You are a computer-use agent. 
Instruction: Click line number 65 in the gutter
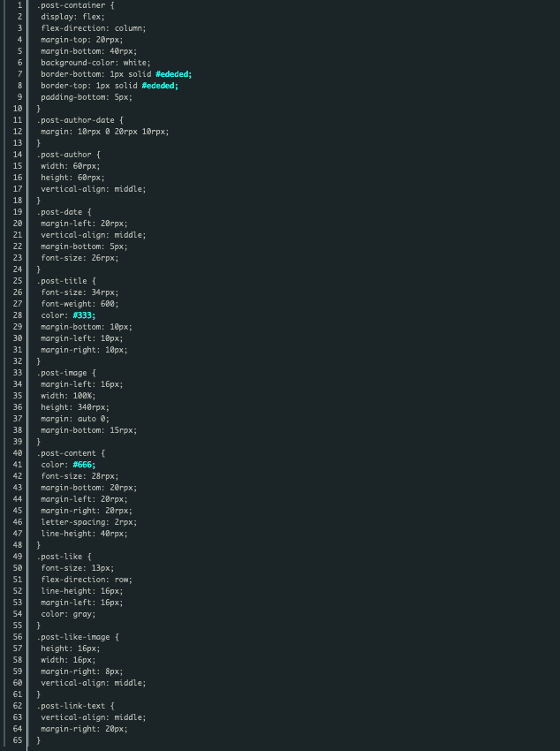pos(18,740)
